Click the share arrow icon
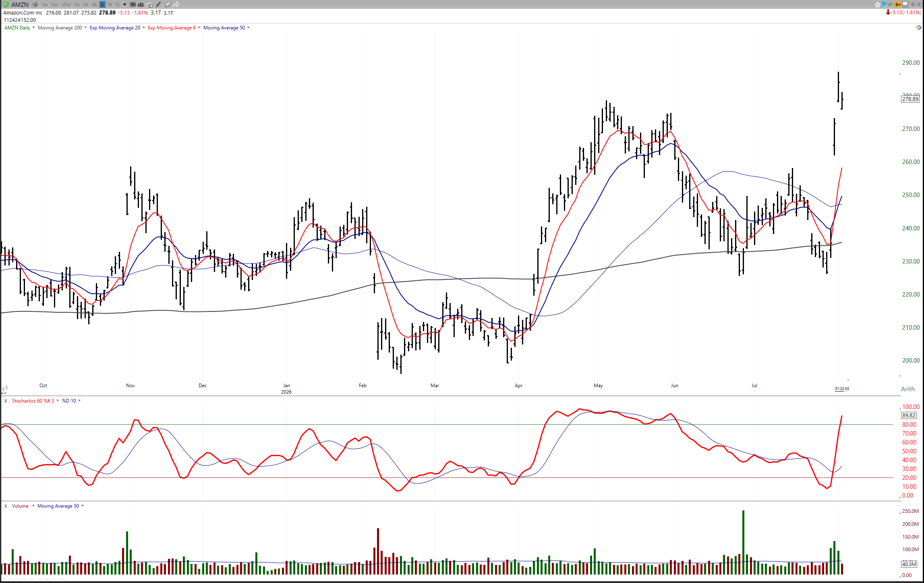The image size is (924, 583). [176, 4]
